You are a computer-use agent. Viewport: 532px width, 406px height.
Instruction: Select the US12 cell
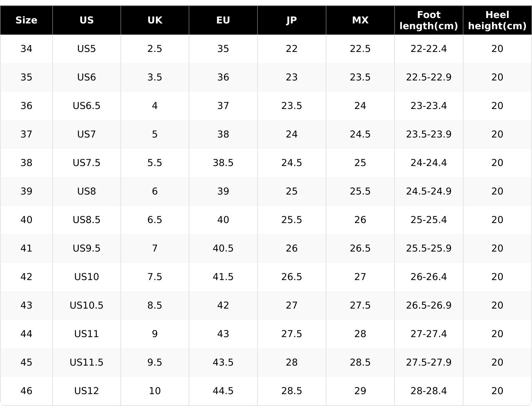(87, 391)
